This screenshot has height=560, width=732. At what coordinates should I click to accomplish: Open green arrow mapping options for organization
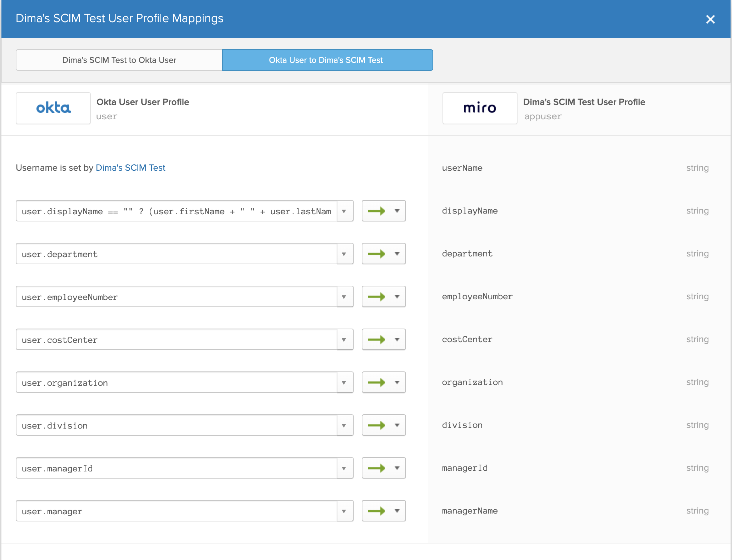point(384,382)
